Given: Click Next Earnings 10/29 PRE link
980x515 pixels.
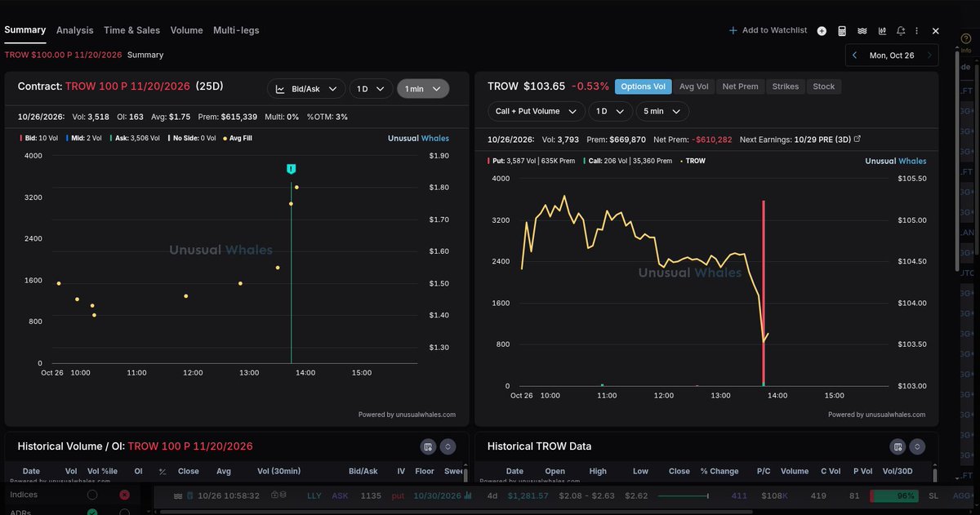Looking at the screenshot, I should pos(800,140).
